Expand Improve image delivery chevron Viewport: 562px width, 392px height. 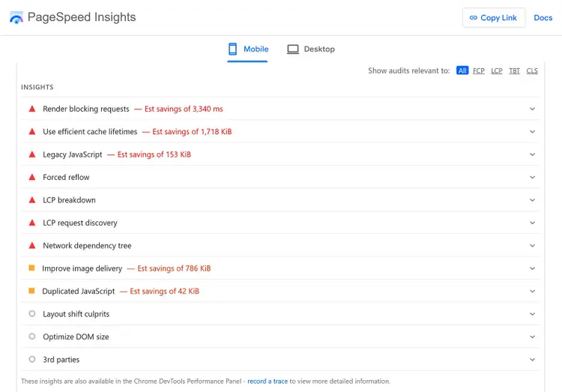tap(532, 268)
